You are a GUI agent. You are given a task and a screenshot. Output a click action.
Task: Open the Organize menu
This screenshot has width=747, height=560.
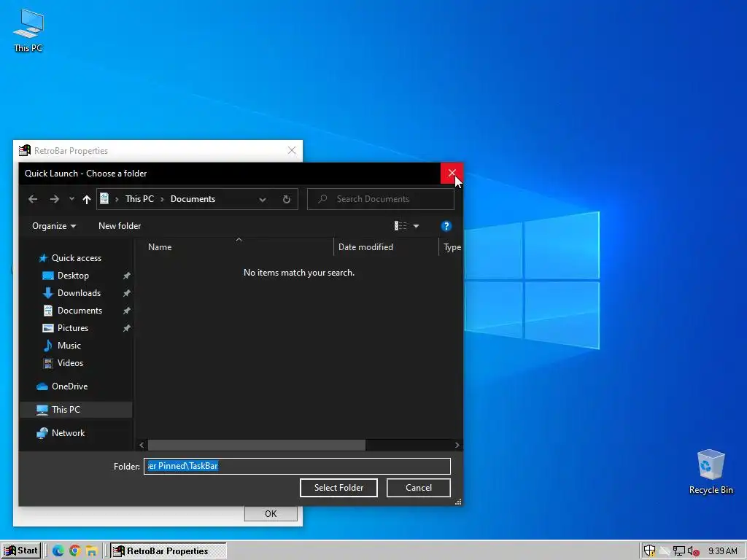point(54,226)
